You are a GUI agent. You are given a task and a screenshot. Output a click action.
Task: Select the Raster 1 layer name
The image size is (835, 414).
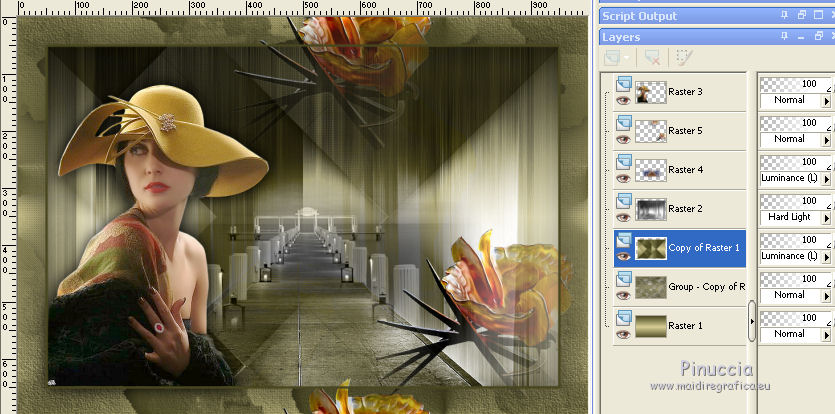click(x=685, y=326)
